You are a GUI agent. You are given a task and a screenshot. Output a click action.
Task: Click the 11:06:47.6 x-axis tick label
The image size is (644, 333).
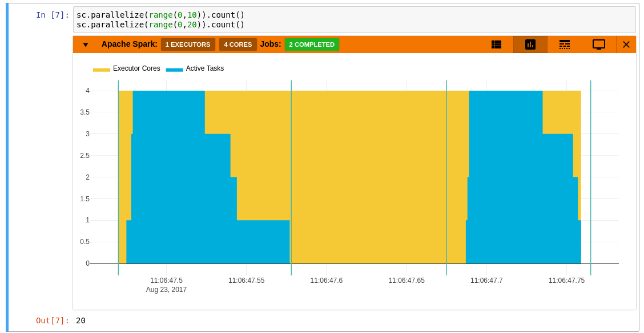[327, 281]
